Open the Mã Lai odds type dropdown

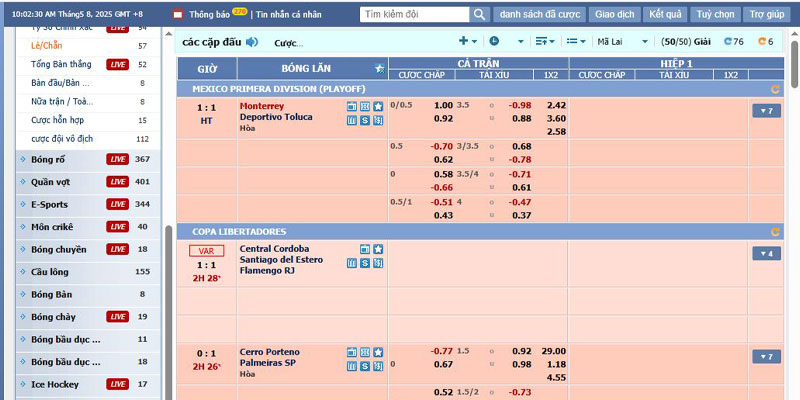pyautogui.click(x=622, y=42)
